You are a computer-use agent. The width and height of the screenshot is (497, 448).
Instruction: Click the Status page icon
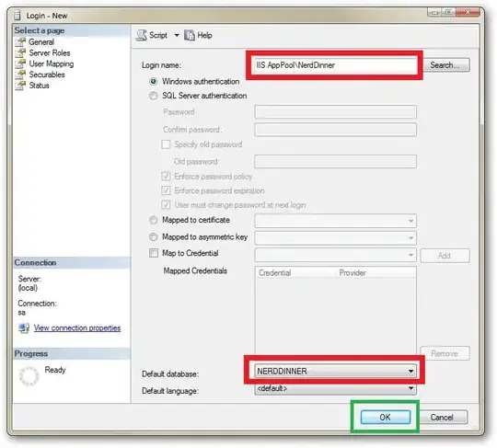point(20,86)
